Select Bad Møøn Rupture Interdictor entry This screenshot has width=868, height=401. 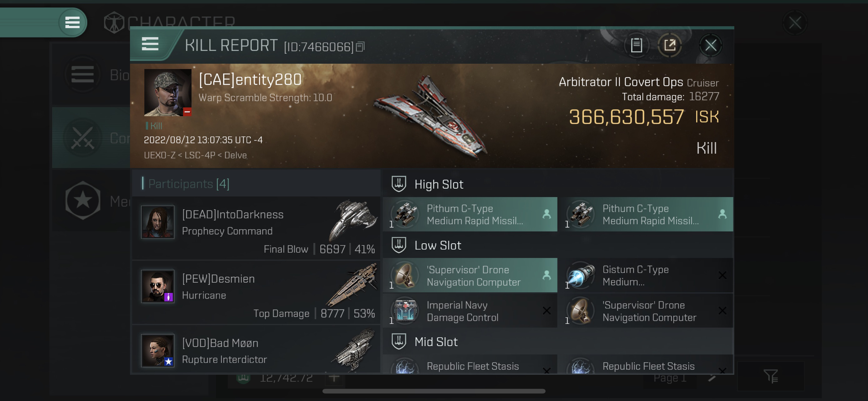tap(257, 349)
